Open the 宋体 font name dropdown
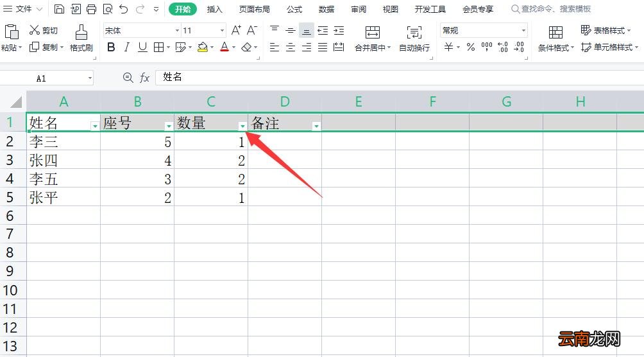Image resolution: width=644 pixels, height=357 pixels. [x=178, y=30]
